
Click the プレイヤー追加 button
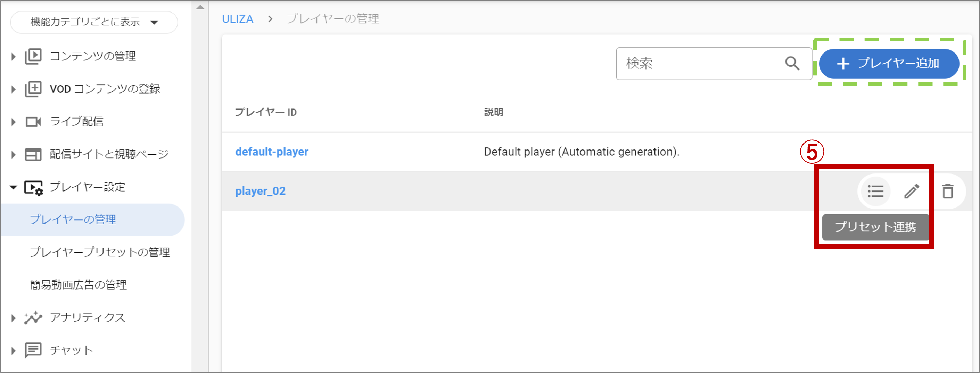pyautogui.click(x=889, y=64)
